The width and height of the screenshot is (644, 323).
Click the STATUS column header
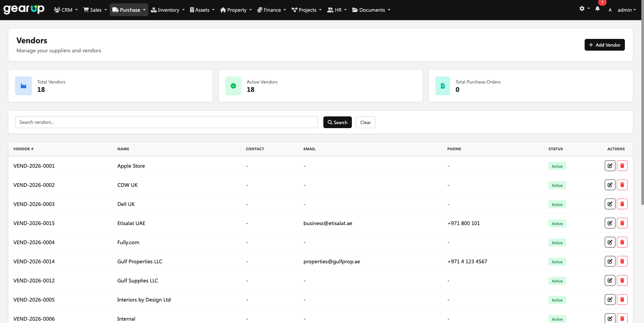(x=555, y=149)
